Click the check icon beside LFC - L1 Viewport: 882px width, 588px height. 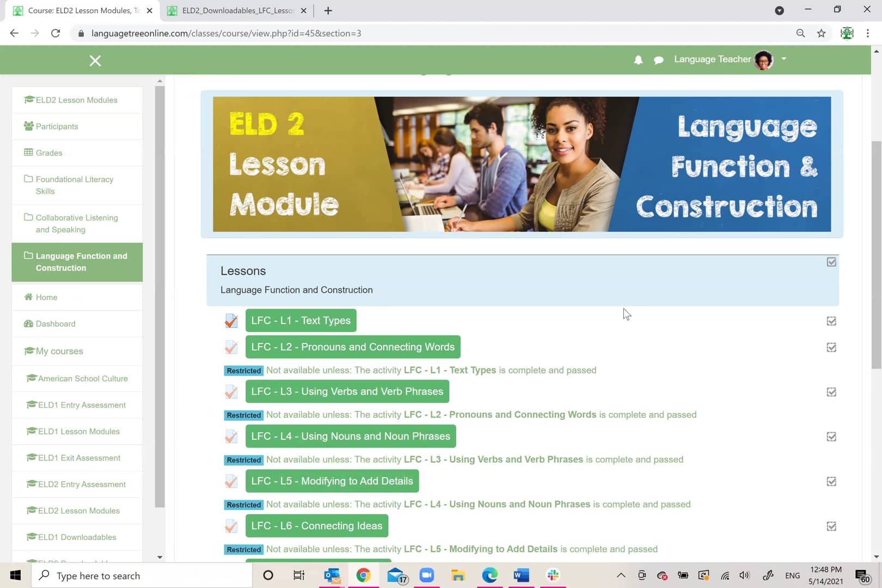point(231,321)
